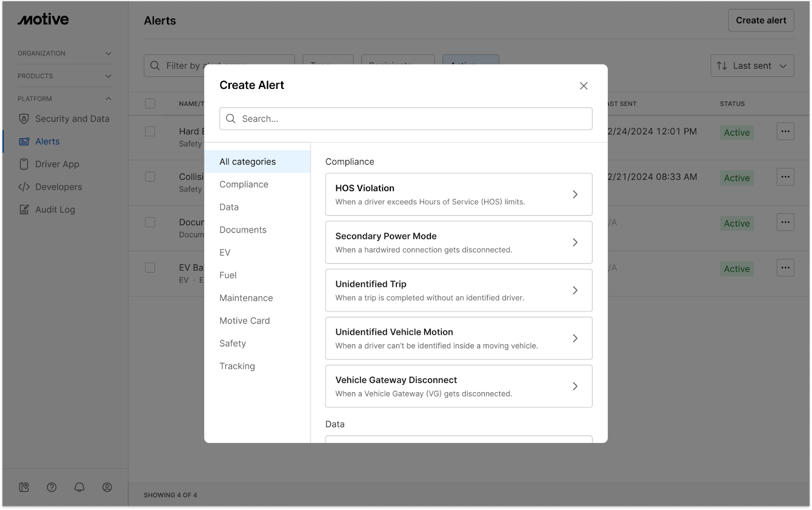Check the box for the Hard alert row
Screen dimensions: 812x510
(x=150, y=132)
